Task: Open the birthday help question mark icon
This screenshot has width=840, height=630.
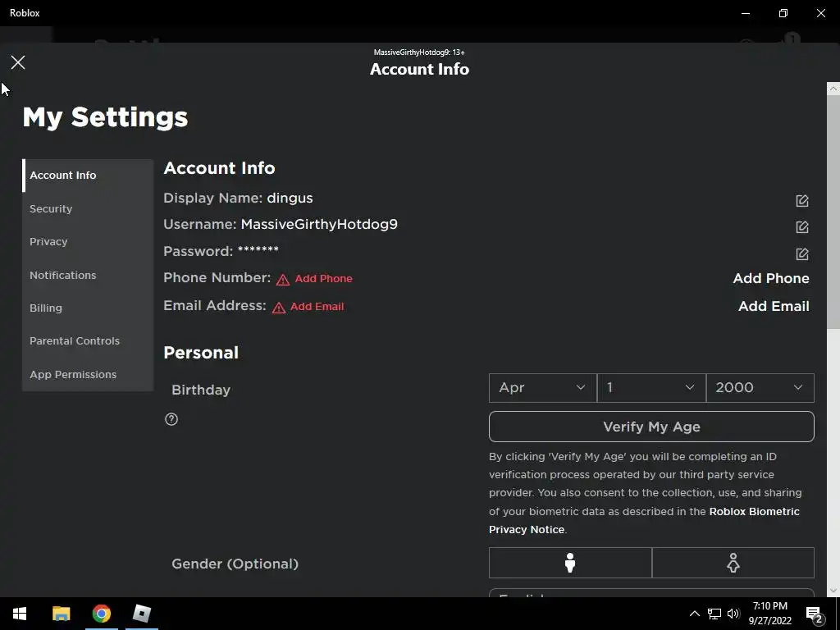Action: 171,419
